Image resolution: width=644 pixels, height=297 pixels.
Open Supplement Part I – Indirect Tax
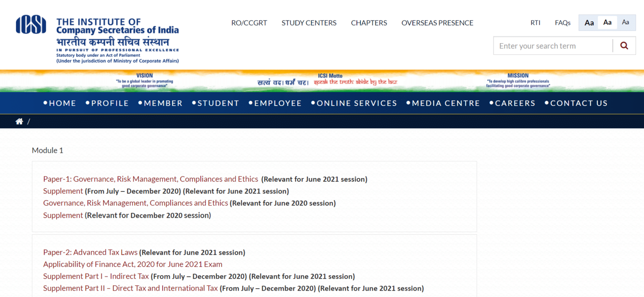coord(96,276)
